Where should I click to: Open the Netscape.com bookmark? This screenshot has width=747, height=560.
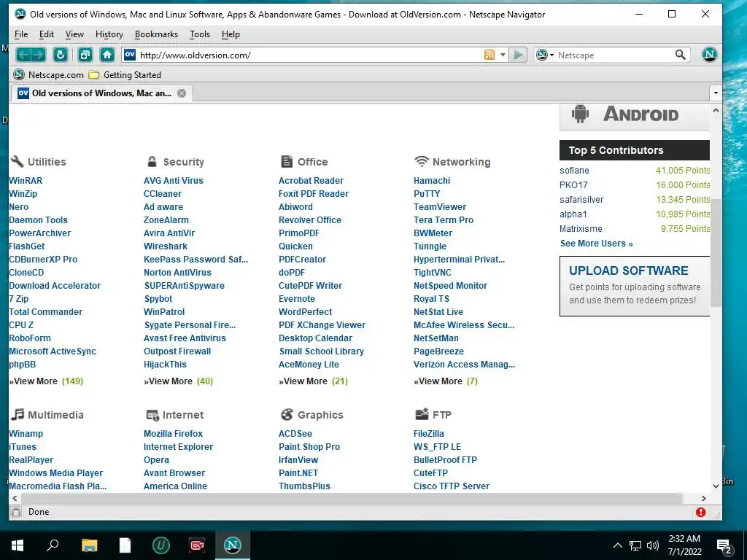tap(48, 75)
